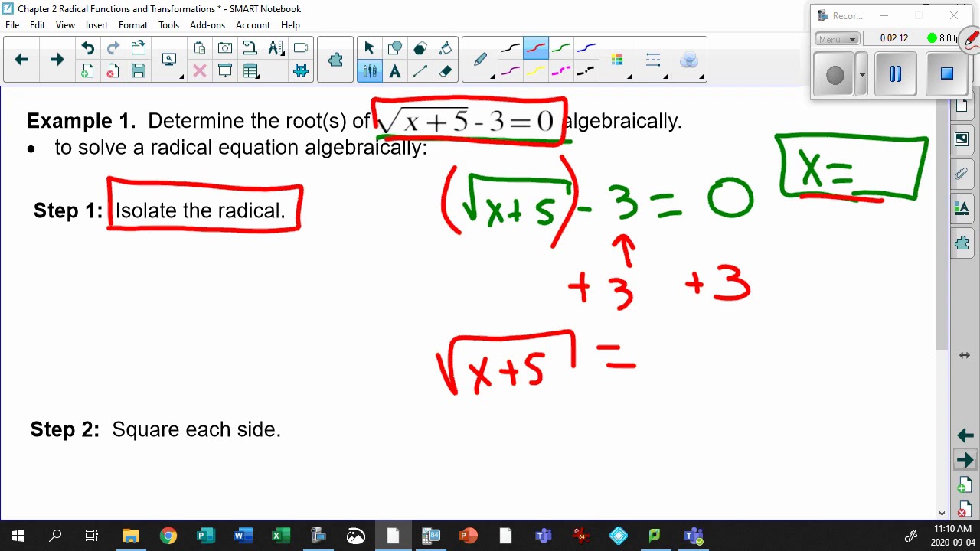Save the notebook file

(139, 71)
